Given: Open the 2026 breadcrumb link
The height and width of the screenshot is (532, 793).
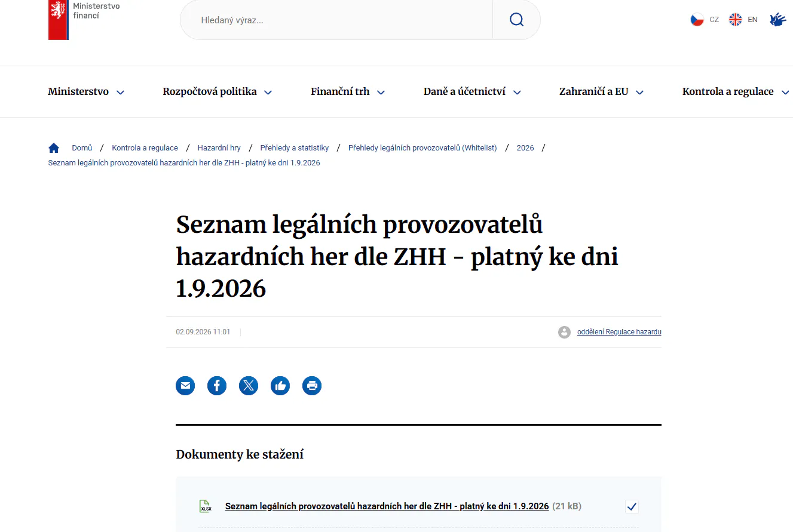Looking at the screenshot, I should tap(525, 148).
